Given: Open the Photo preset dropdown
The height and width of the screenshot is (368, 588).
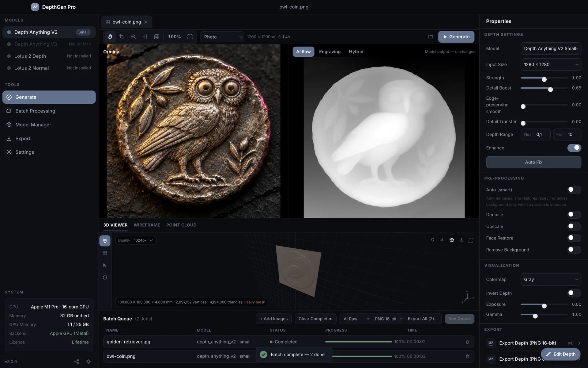Looking at the screenshot, I should click(x=222, y=37).
